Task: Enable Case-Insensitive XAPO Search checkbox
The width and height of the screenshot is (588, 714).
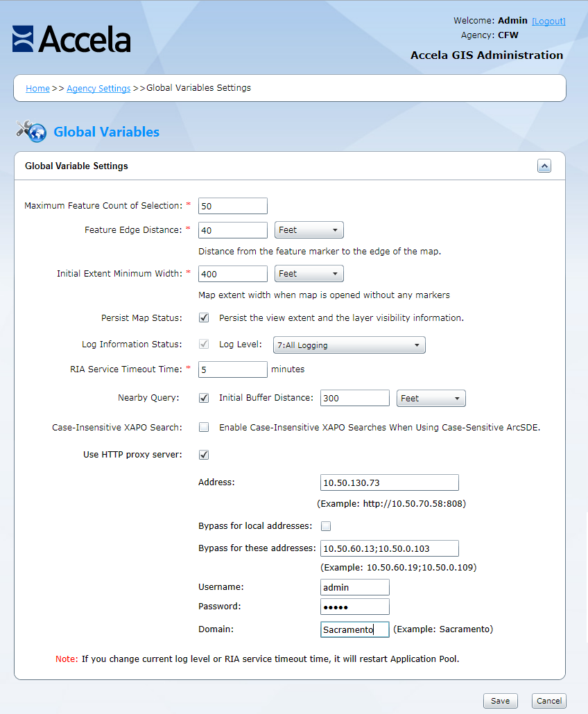Action: click(204, 427)
